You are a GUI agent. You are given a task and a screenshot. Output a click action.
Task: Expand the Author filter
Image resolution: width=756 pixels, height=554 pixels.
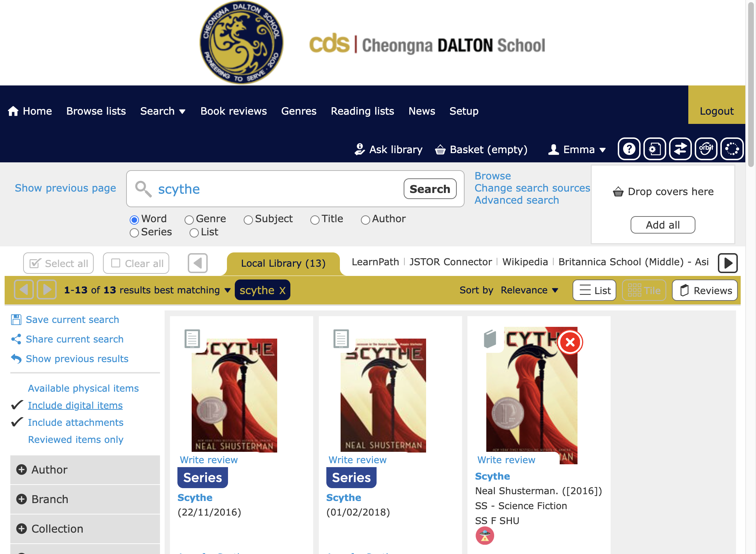[x=85, y=470]
